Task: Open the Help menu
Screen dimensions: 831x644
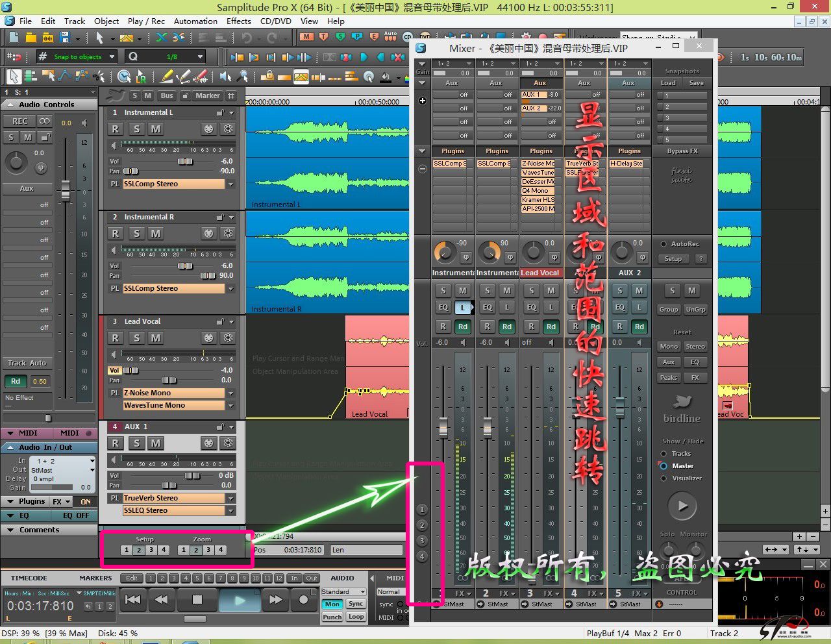Action: [336, 21]
